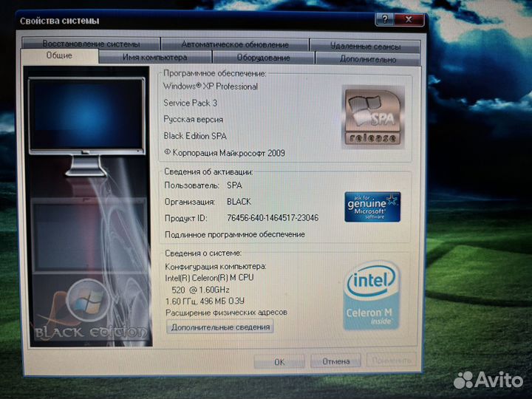
Task: Click the 1.60 ГГц, 496 МБ ОЗУ line
Action: (x=205, y=301)
